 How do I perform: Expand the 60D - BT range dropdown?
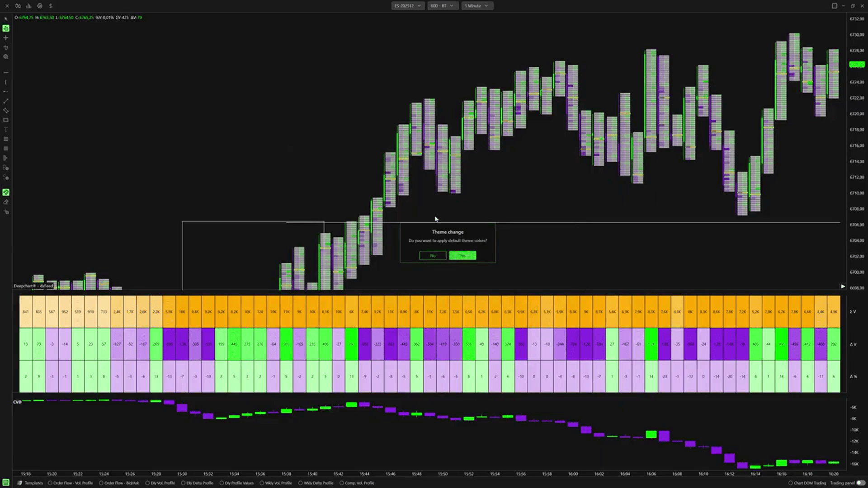coord(442,6)
